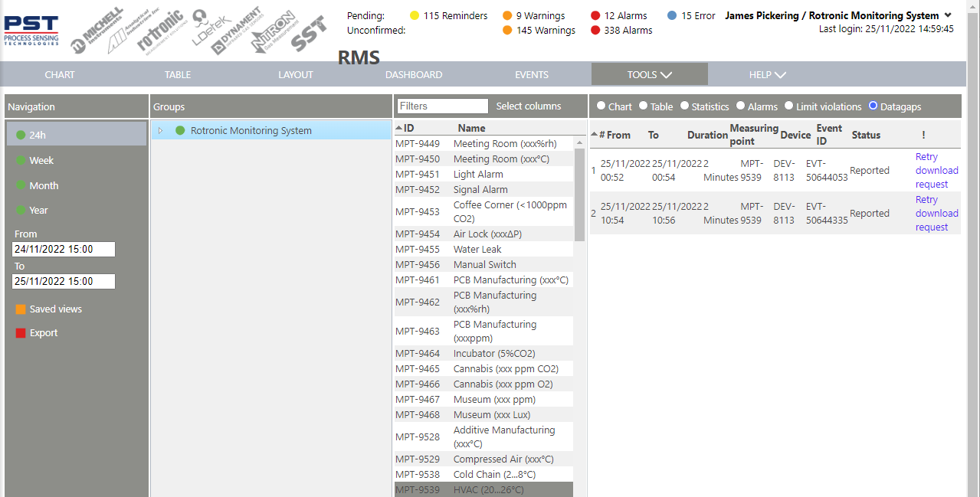
Task: Open the user account dropdown arrow
Action: click(948, 15)
